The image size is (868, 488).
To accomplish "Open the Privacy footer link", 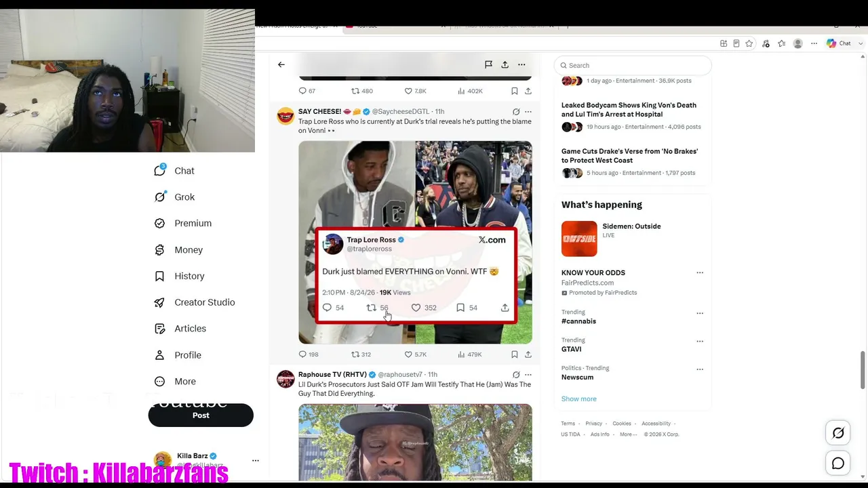I will [594, 424].
